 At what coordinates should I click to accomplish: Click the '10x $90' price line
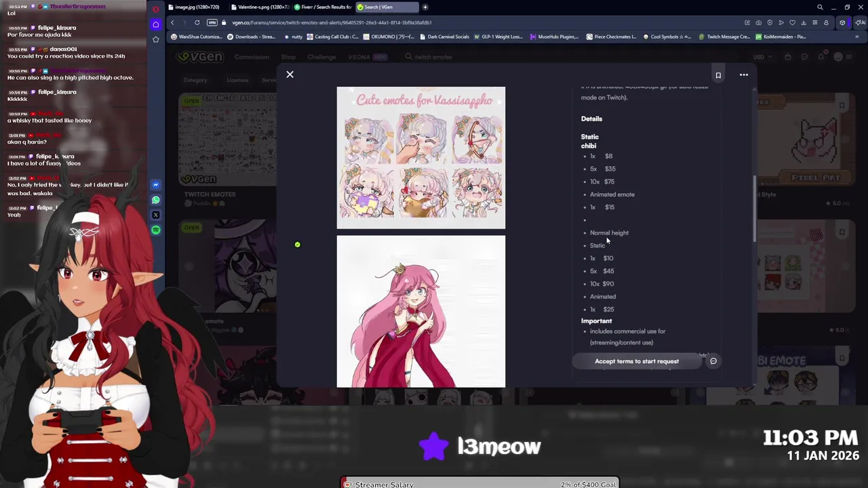point(601,284)
